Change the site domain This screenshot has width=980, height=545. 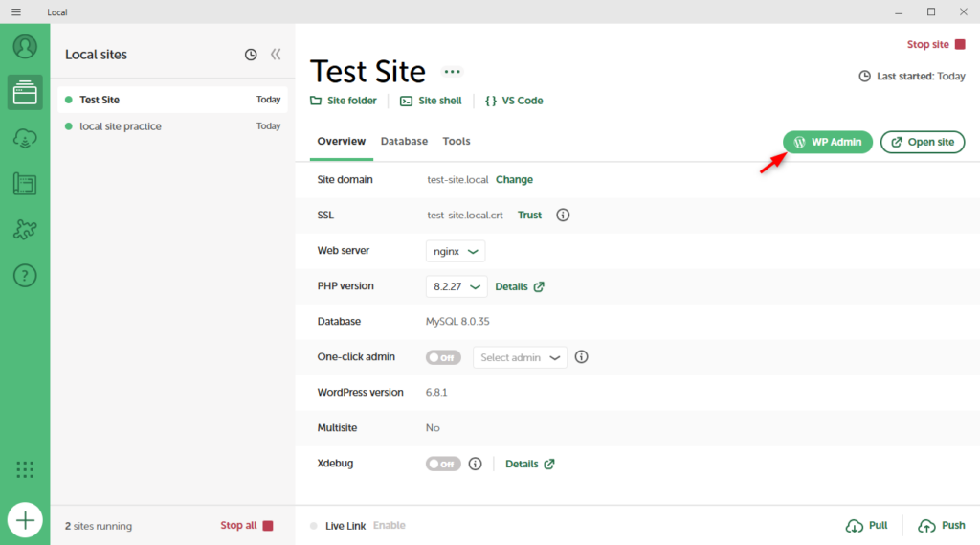[x=514, y=179]
